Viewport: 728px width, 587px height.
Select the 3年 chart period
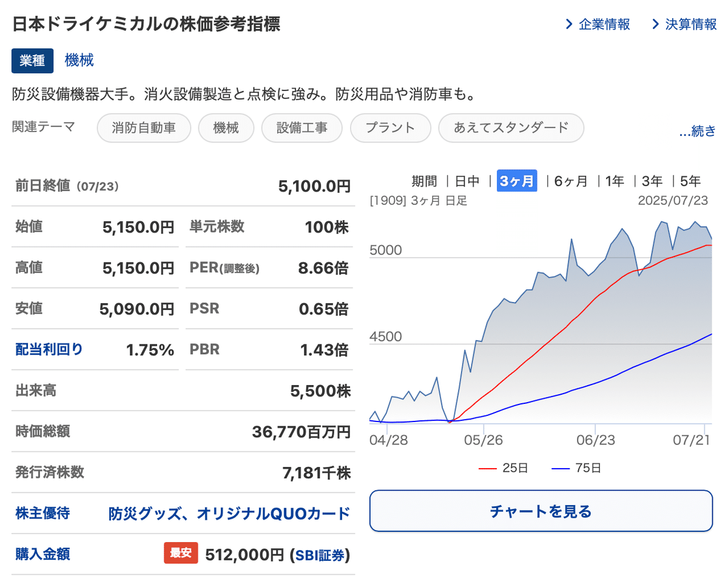click(652, 181)
